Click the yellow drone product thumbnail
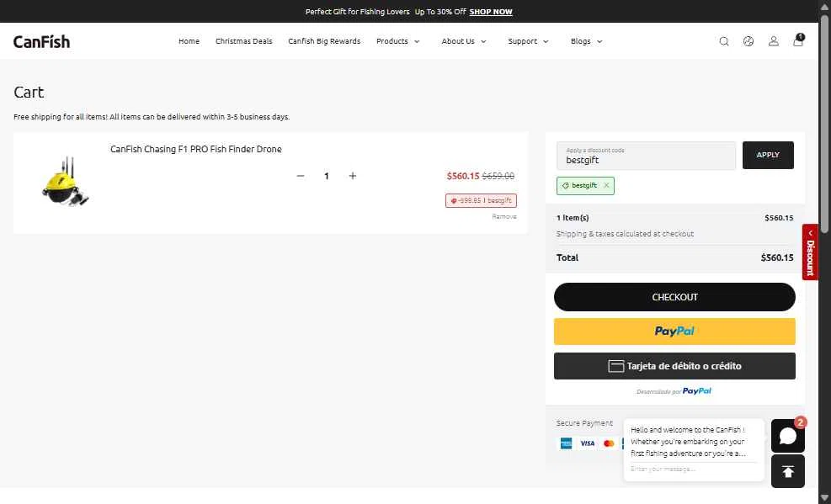Screen dimensions: 831x504 pos(65,182)
